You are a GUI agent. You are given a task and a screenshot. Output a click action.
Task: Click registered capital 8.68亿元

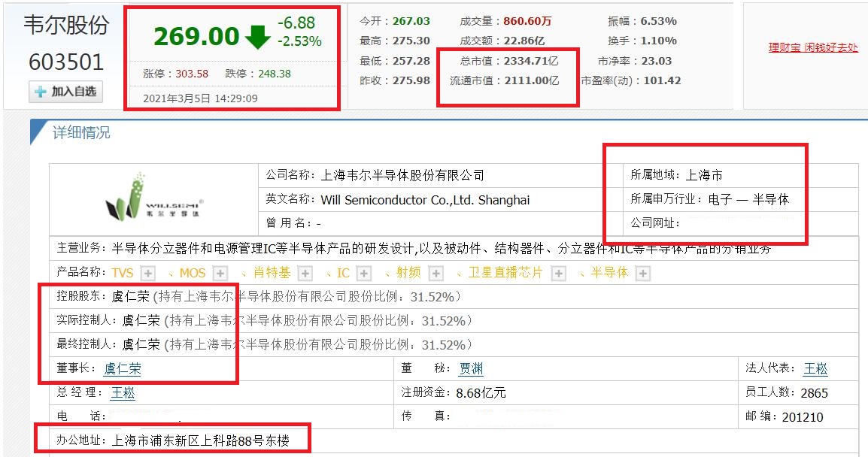(481, 393)
